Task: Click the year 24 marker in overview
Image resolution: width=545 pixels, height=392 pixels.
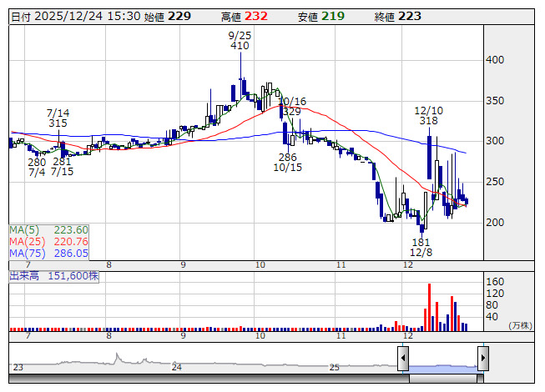Action: [x=177, y=367]
